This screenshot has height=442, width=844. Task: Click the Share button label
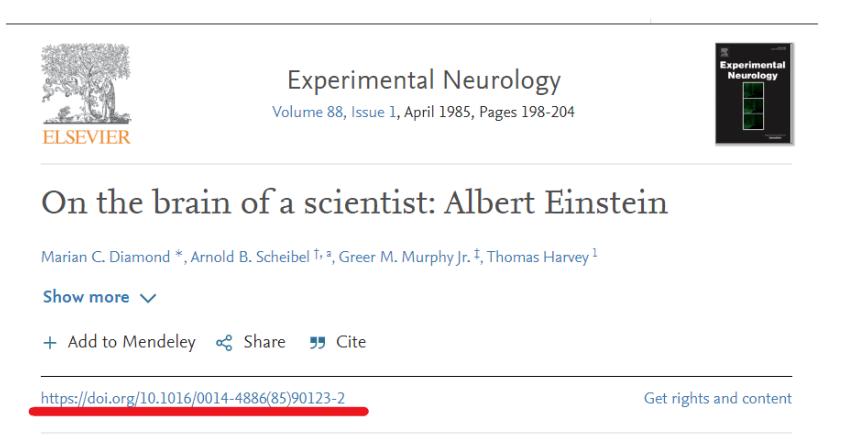pyautogui.click(x=264, y=342)
